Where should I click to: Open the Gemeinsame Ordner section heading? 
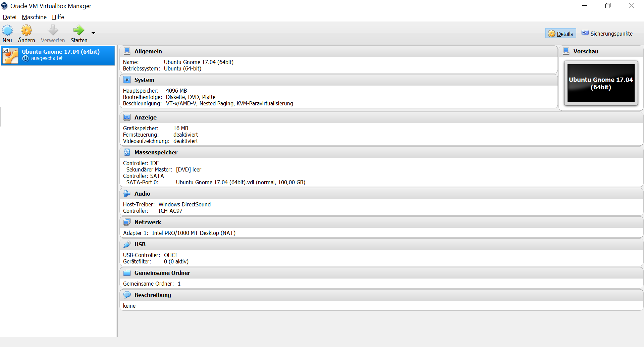click(x=162, y=273)
